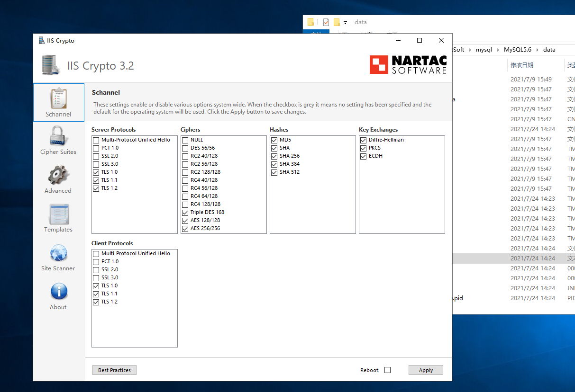Click the folder icon in Explorer title bar
575x392 pixels.
[311, 22]
